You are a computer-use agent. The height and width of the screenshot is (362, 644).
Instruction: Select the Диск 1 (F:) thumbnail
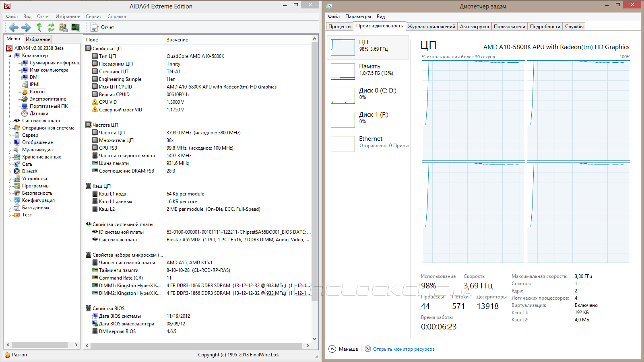coord(343,120)
